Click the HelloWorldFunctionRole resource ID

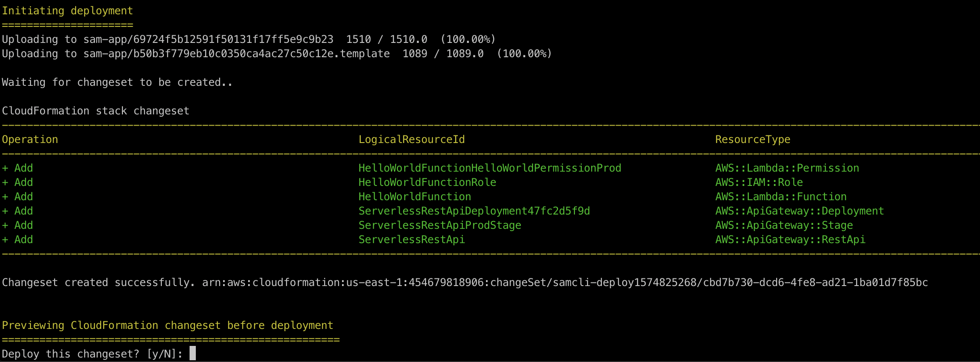click(427, 182)
